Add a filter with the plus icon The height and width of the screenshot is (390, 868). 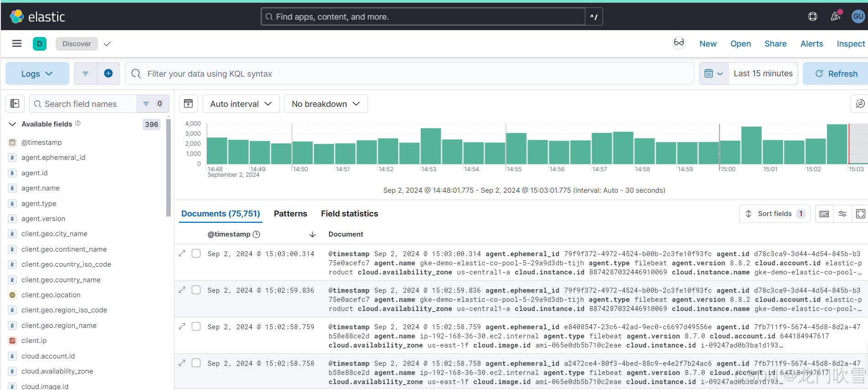click(x=108, y=74)
